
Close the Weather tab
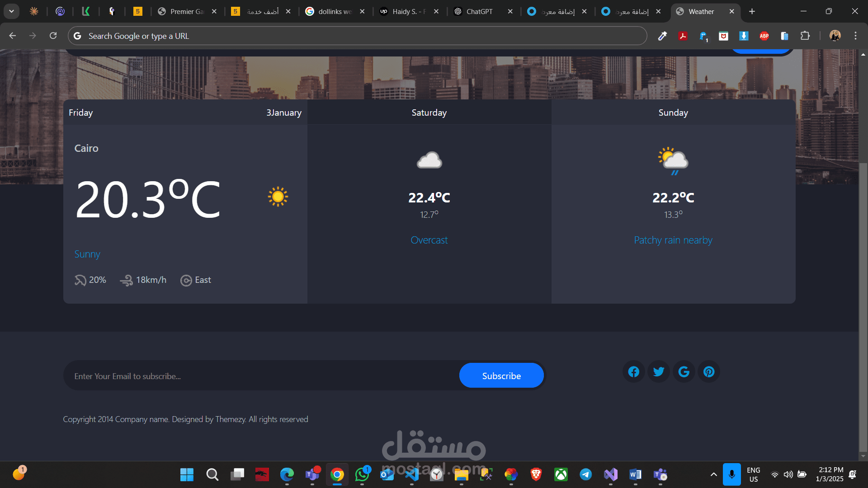(731, 11)
